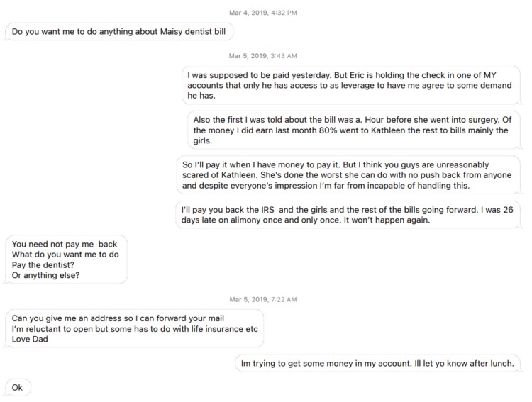Click the "girls." ending line
Viewport: 532px width, 402px height.
(x=205, y=140)
